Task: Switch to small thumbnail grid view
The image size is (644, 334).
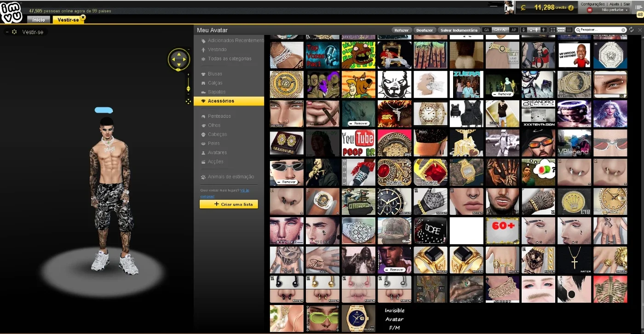Action: tap(561, 30)
